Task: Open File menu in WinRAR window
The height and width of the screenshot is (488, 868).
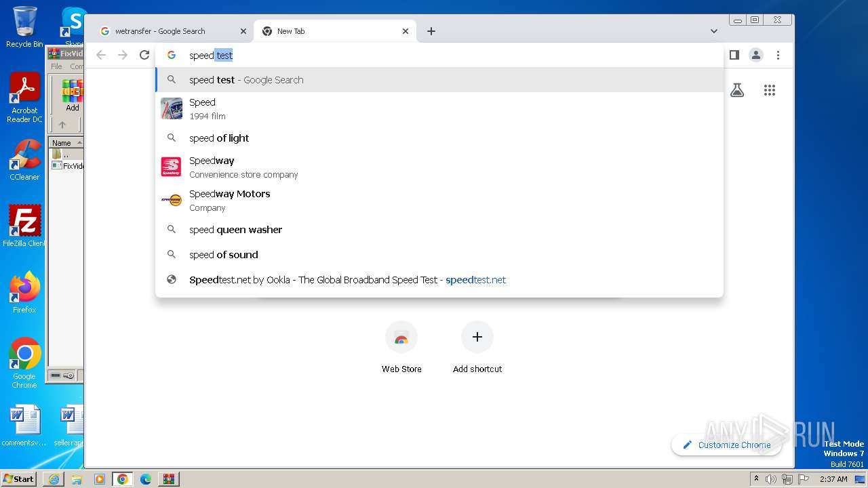Action: (x=56, y=66)
